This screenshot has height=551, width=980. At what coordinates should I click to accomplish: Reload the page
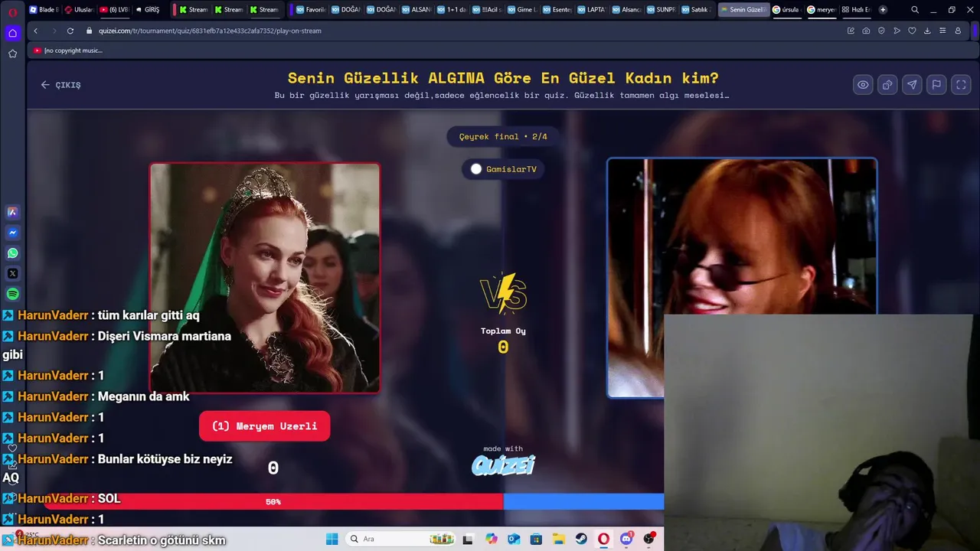(x=70, y=31)
